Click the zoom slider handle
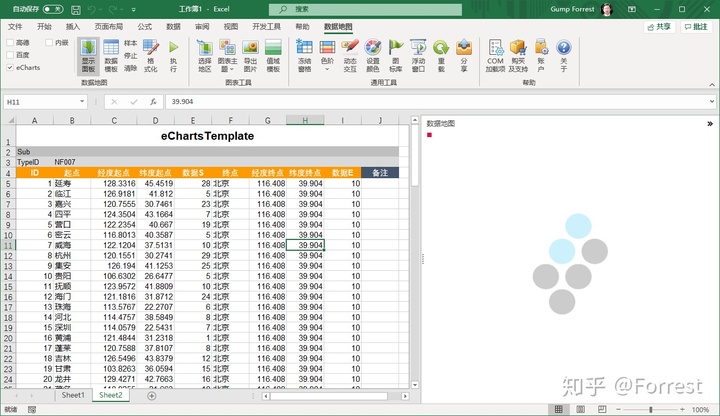The image size is (720, 416). pos(651,409)
